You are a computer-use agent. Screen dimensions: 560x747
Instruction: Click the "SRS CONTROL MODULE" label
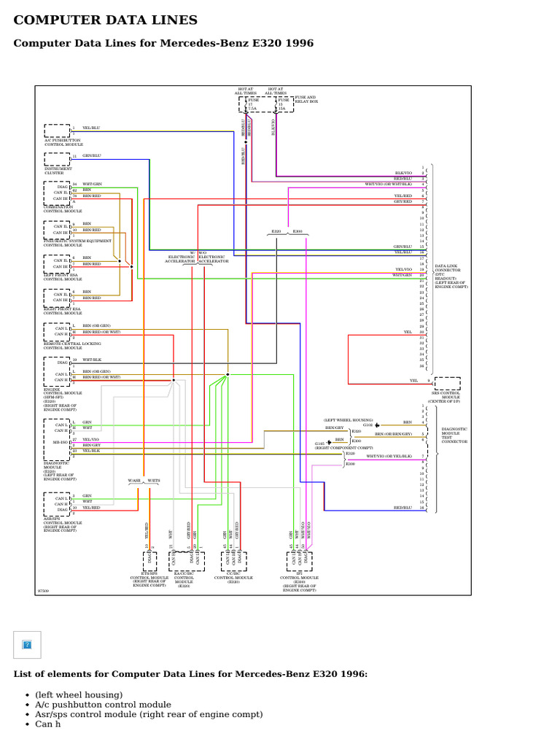click(x=446, y=397)
